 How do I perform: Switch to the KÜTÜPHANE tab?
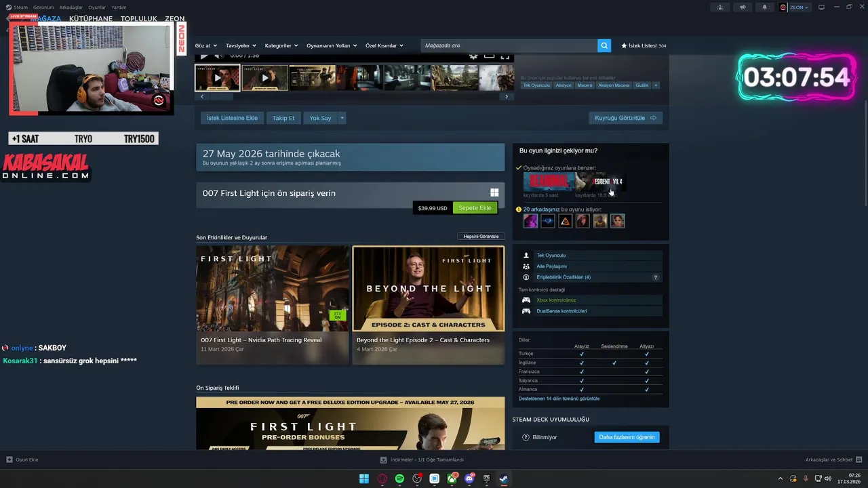(x=91, y=19)
